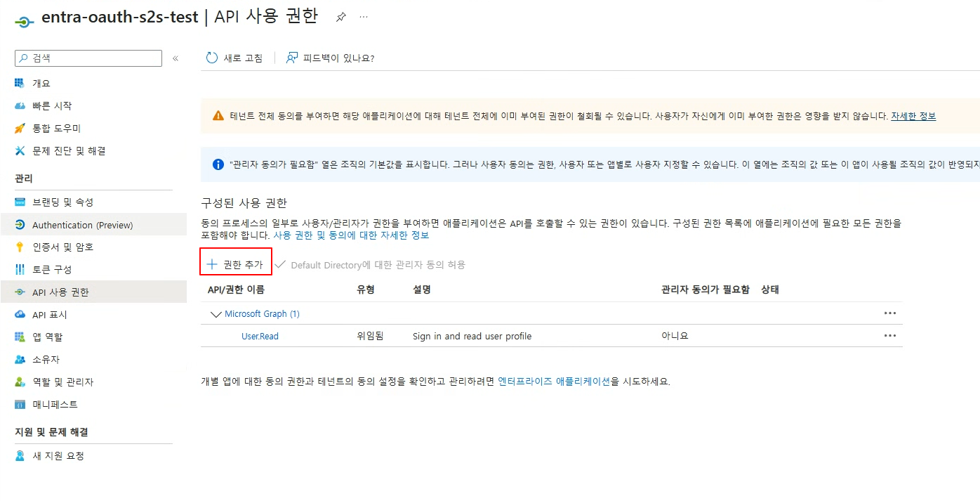Click the pin icon beside the page title
The height and width of the screenshot is (501, 980).
[x=341, y=17]
